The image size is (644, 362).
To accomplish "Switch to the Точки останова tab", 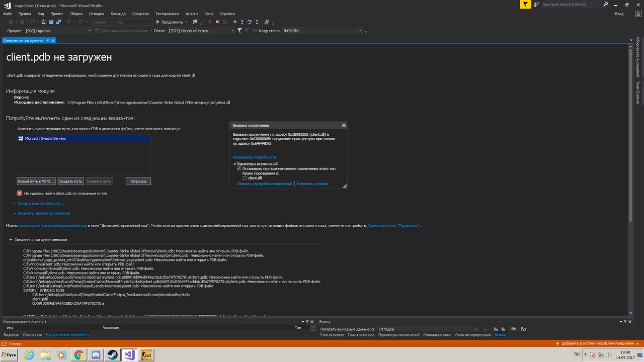I will click(361, 335).
